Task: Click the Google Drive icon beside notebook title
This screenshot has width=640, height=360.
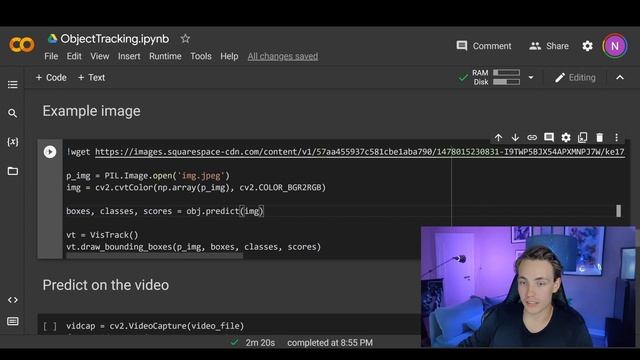Action: click(x=52, y=39)
